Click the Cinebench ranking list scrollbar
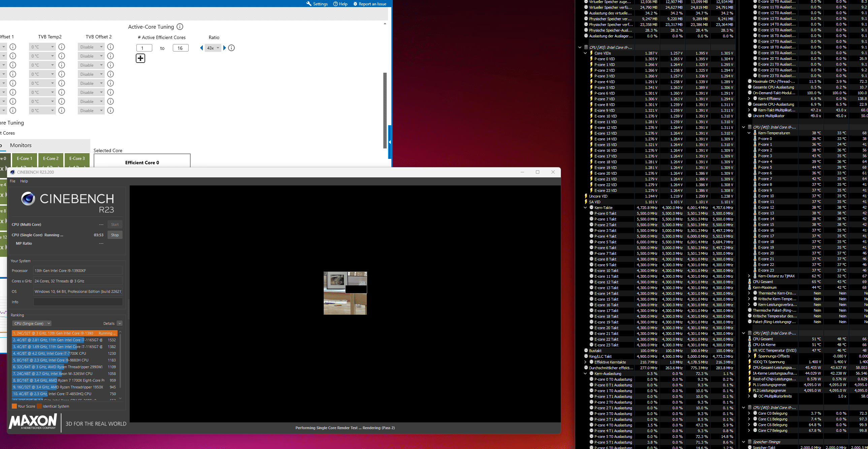The image size is (868, 449). 120,361
